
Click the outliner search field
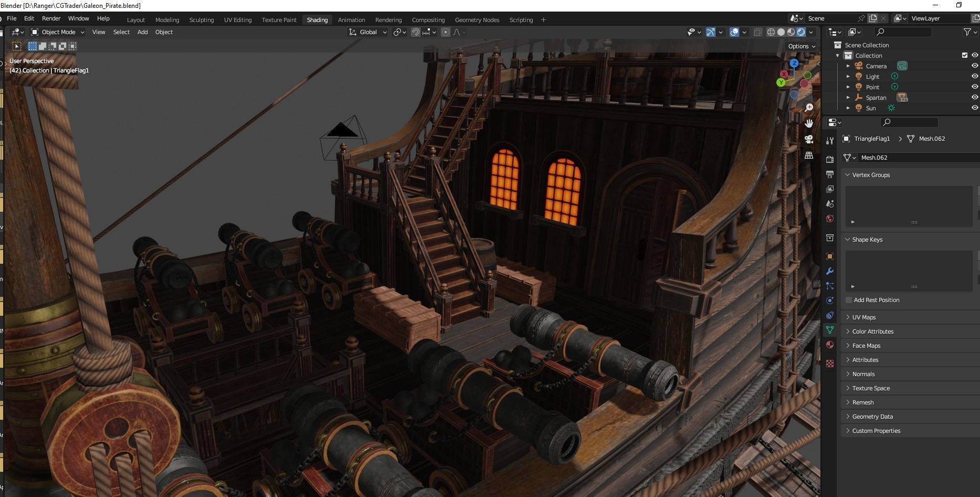click(x=903, y=32)
